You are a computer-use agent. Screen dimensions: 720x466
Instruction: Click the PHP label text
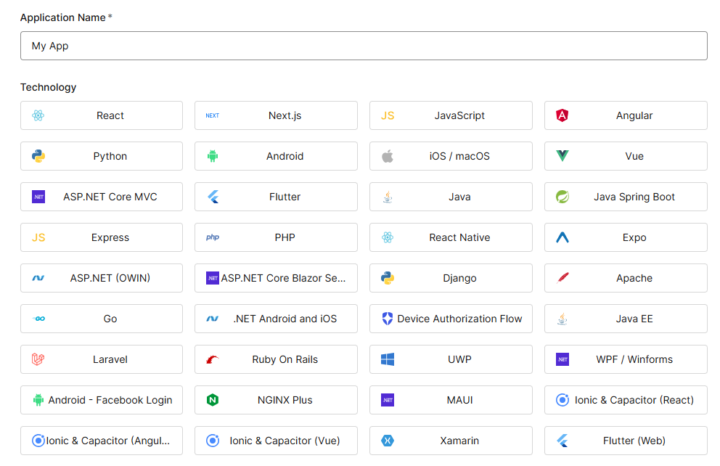coord(285,237)
